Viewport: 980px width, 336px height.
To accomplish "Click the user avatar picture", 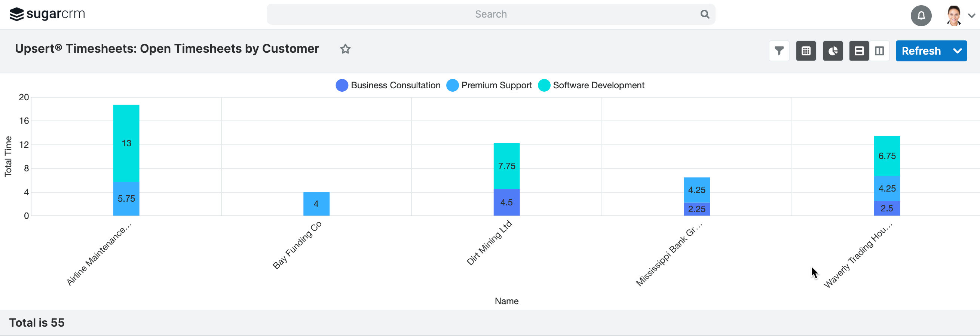I will point(954,15).
